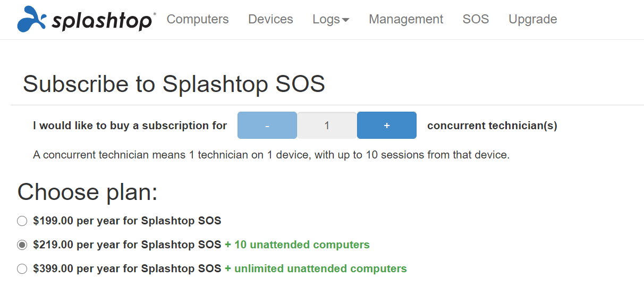644x293 pixels.
Task: Click the '$399.00 per year for Splashtop SOS' label
Action: tap(127, 269)
